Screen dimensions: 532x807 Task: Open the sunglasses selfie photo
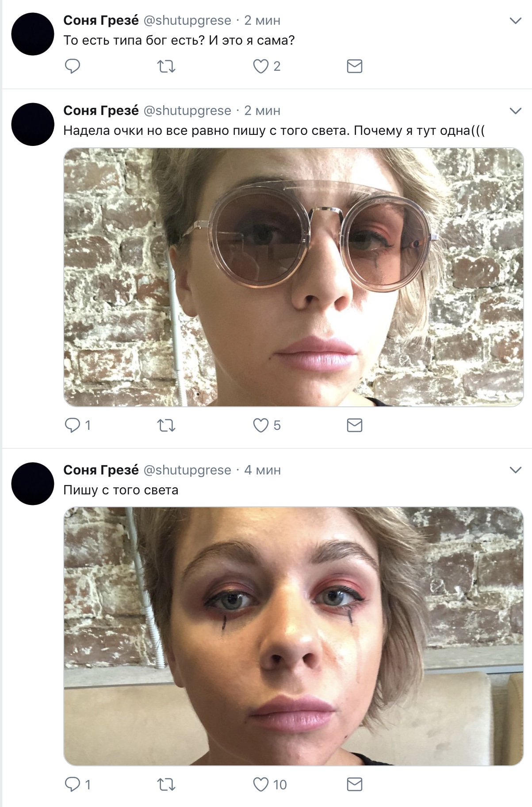coord(293,277)
